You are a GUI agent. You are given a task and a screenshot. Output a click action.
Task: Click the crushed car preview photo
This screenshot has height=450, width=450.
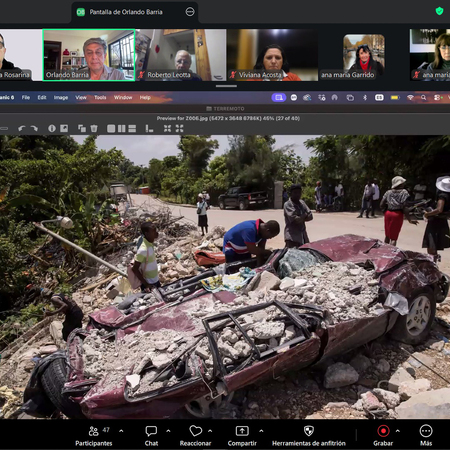[225, 277]
